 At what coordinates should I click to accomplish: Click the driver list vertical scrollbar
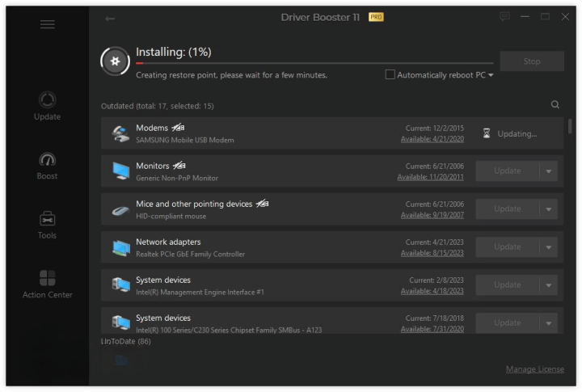click(x=570, y=126)
